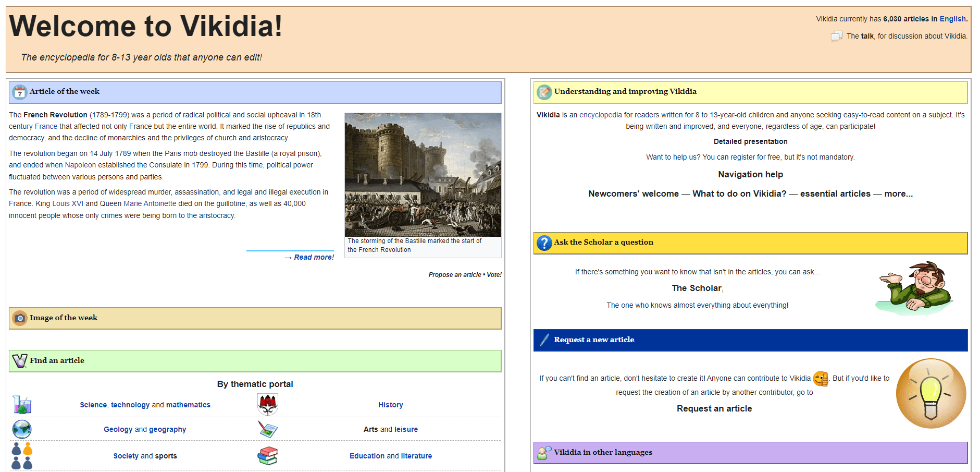The height and width of the screenshot is (472, 980).
Task: Open the Marie Antoinette article link
Action: 150,203
